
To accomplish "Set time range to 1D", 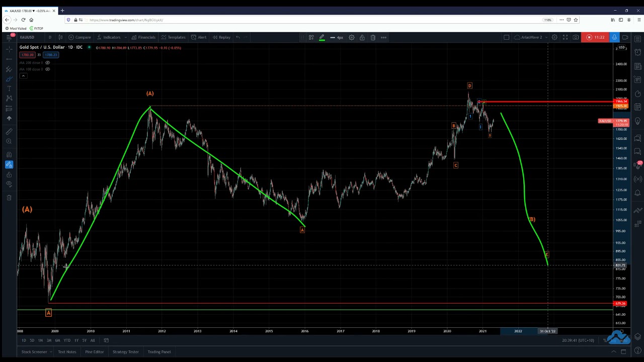I will [x=24, y=340].
